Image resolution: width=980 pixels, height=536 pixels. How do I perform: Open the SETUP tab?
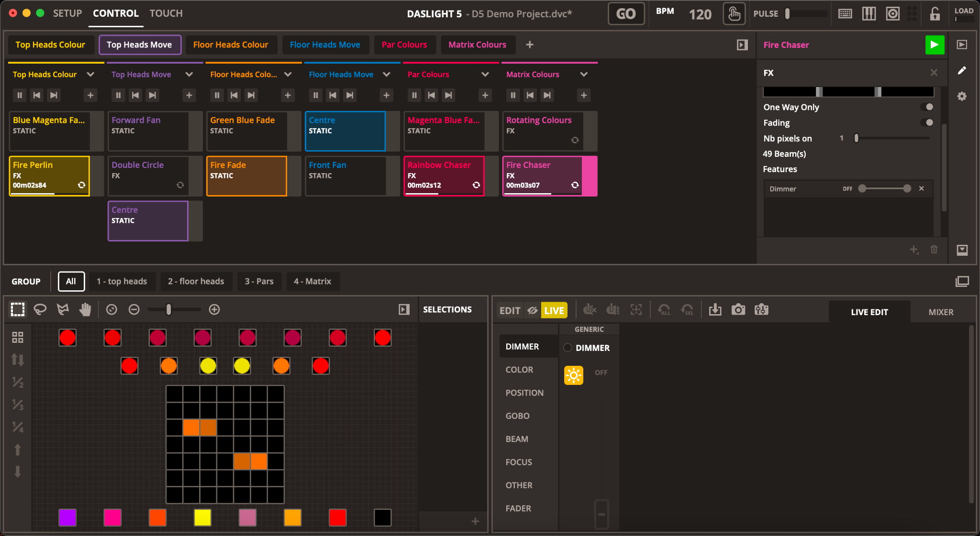(67, 13)
